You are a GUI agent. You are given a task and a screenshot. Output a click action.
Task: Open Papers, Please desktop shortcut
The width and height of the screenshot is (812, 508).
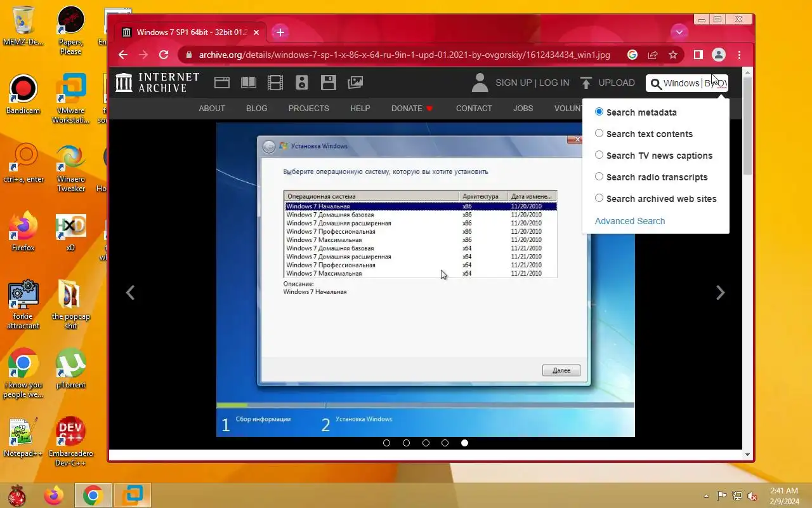[70, 31]
